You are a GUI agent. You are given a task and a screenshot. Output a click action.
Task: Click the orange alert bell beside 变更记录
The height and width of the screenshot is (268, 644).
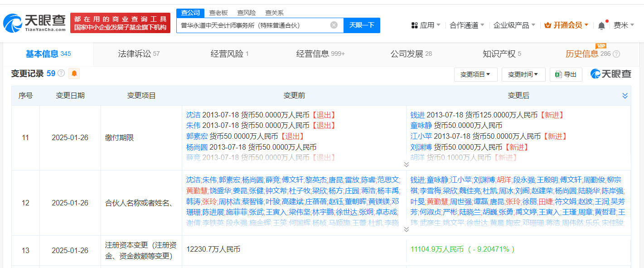[74, 73]
